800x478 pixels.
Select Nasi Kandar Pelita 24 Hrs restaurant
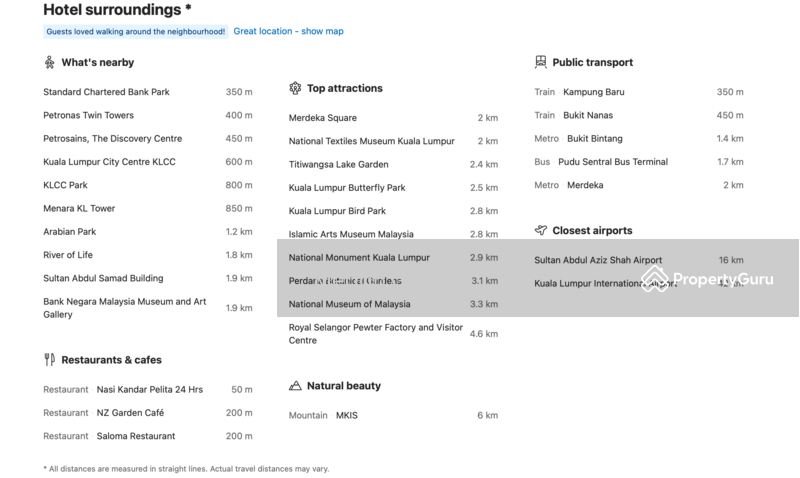(x=149, y=389)
